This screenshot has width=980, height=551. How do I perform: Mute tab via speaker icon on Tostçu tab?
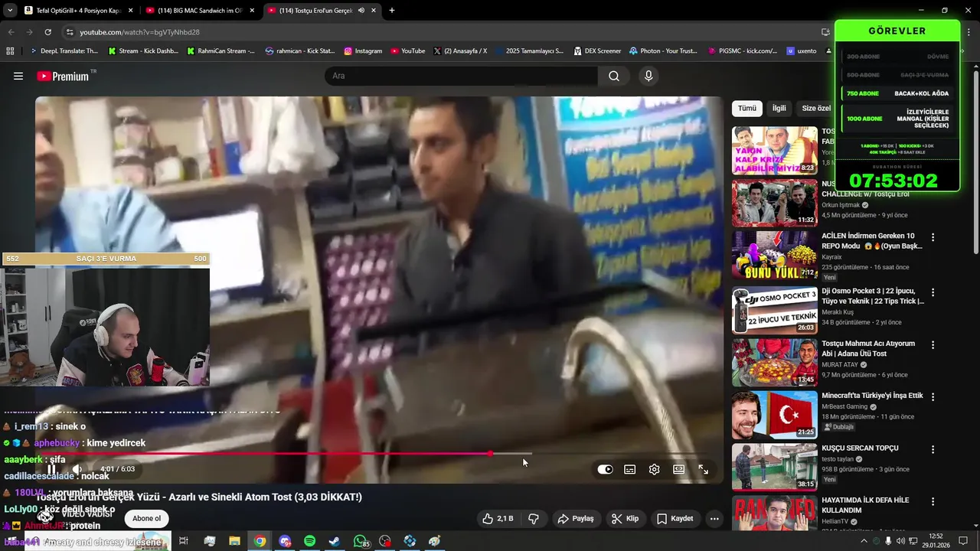[361, 10]
